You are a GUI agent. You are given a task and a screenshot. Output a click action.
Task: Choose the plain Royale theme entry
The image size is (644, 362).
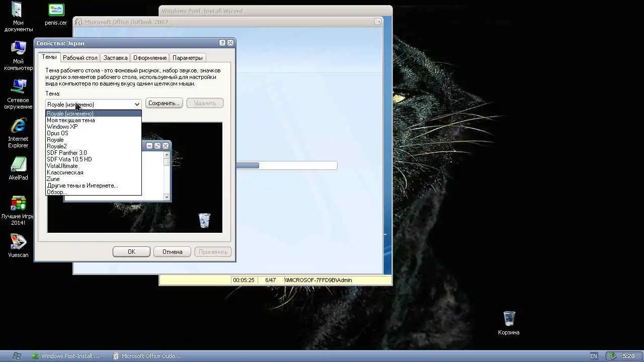tap(94, 140)
